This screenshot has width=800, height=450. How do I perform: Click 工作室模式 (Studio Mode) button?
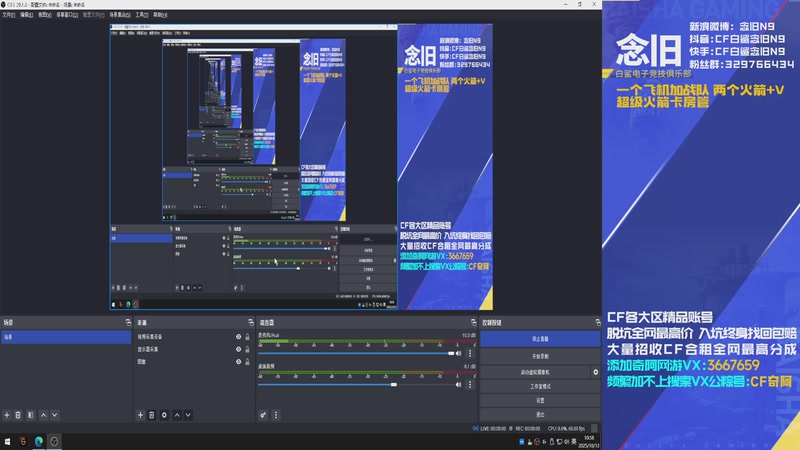(540, 386)
